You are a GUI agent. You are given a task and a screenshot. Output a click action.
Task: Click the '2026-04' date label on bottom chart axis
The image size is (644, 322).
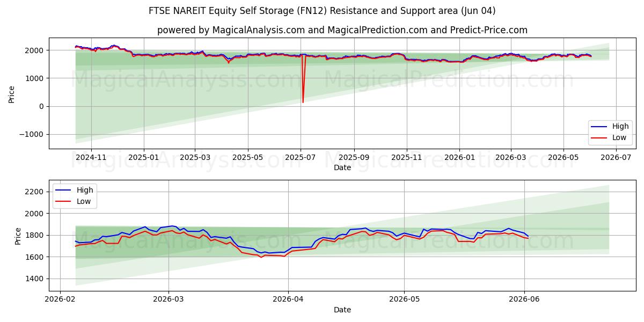(288, 300)
